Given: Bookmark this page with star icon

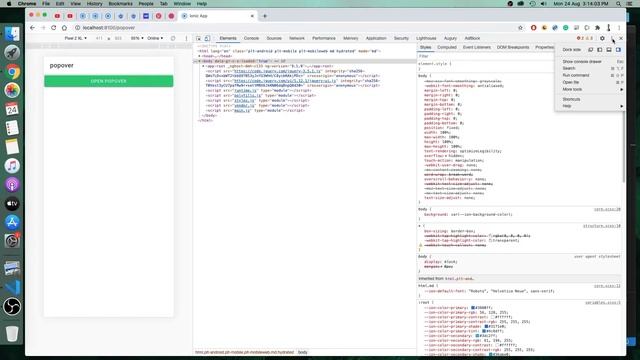Looking at the screenshot, I should click(x=520, y=28).
